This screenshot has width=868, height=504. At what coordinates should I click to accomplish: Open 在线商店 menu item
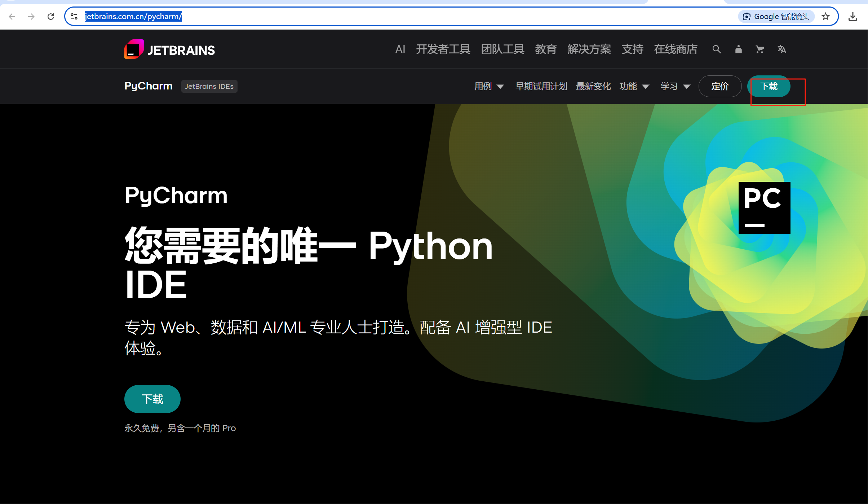[x=676, y=49]
